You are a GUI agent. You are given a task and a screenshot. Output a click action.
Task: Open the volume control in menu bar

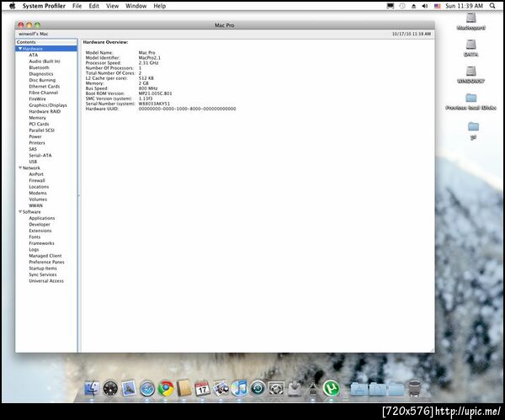(425, 6)
